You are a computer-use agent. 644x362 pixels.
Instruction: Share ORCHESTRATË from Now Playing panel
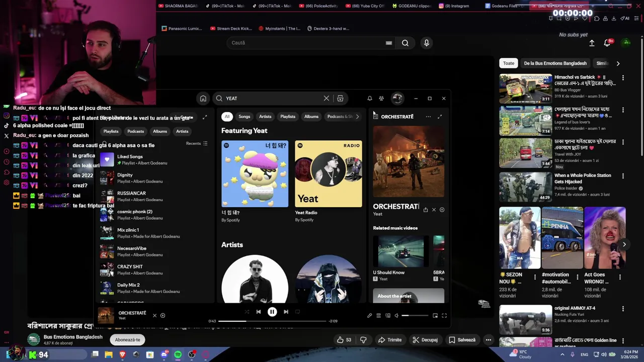click(426, 210)
